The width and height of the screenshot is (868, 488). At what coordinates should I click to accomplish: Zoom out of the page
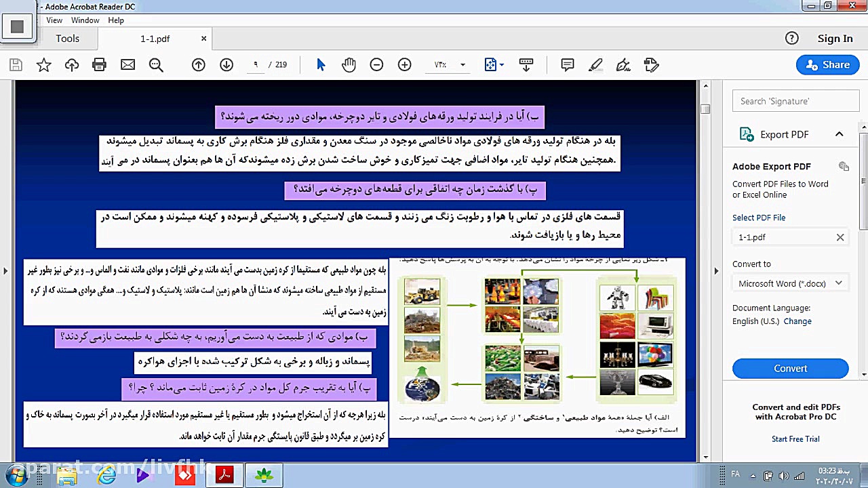click(376, 64)
